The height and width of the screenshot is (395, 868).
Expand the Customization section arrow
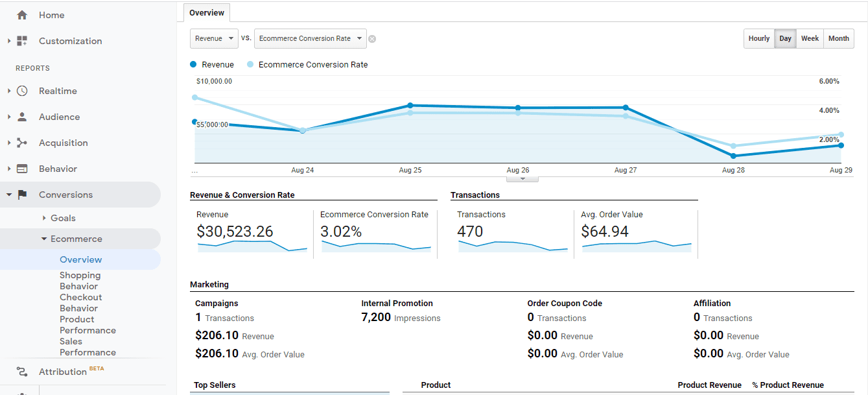[9, 41]
